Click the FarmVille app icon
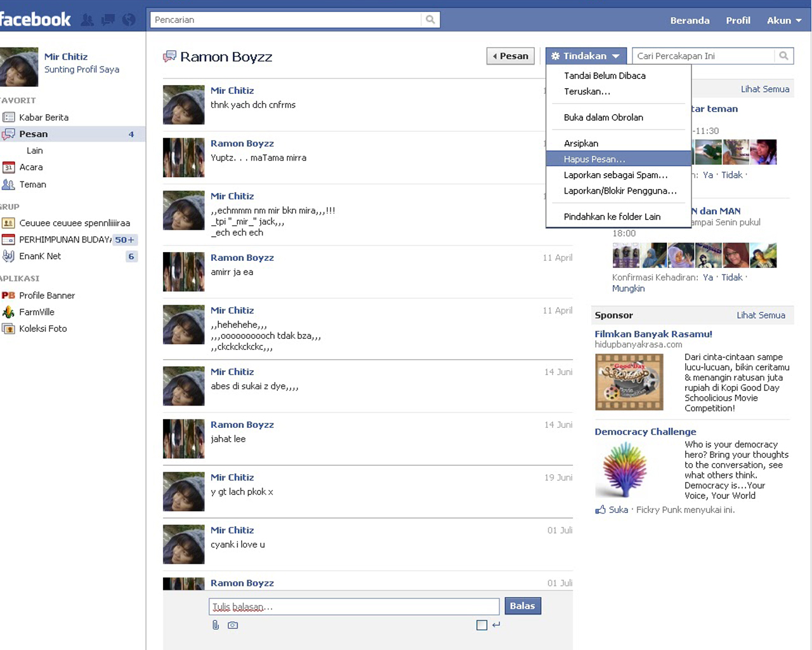Image resolution: width=812 pixels, height=650 pixels. 9,312
